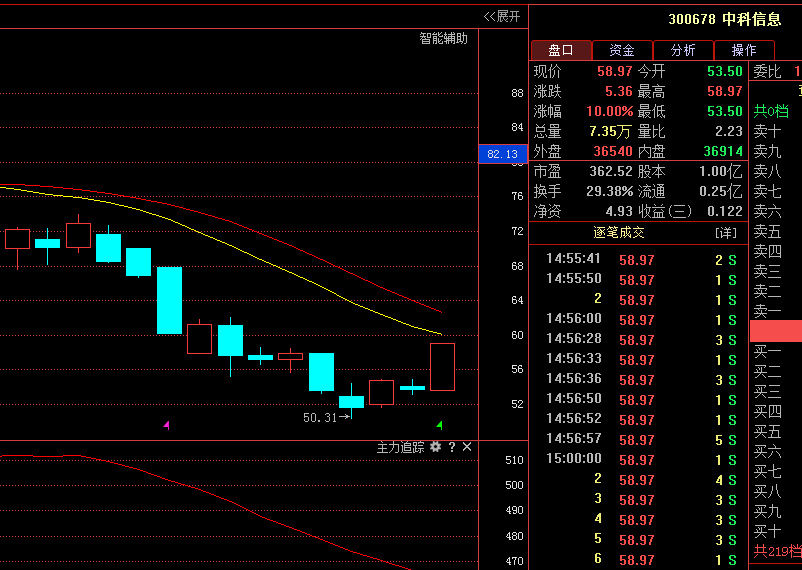
Task: Click the 14:55:50 trade row
Action: (641, 279)
